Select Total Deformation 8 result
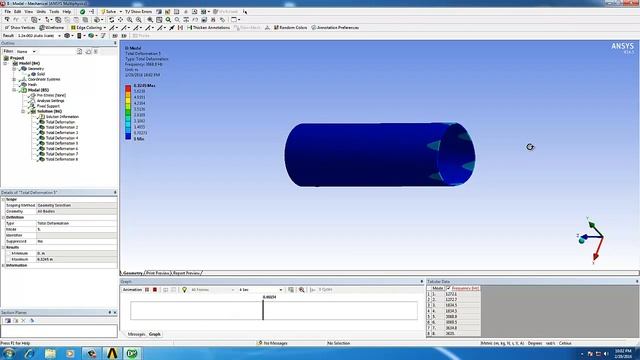Image resolution: width=640 pixels, height=360 pixels. point(62,159)
